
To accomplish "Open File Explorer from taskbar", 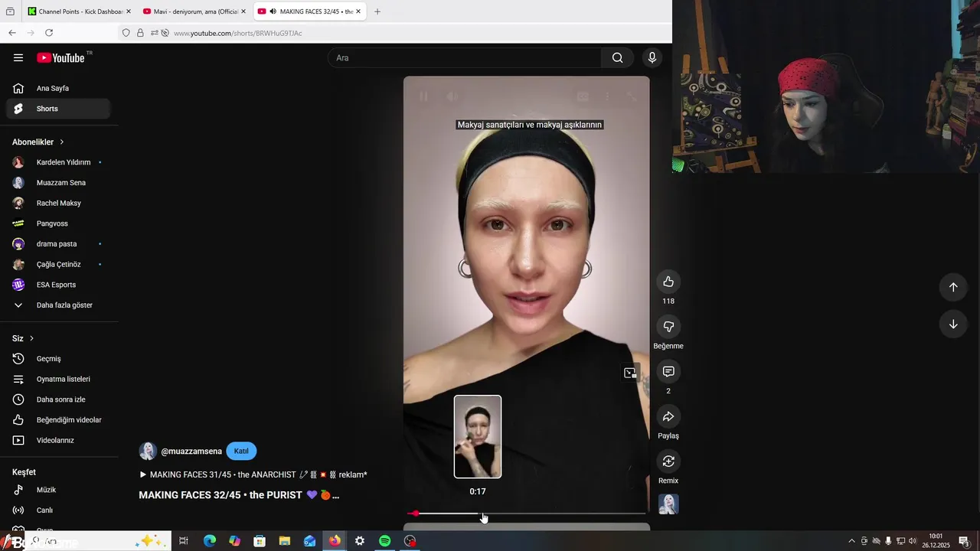I will 285,541.
